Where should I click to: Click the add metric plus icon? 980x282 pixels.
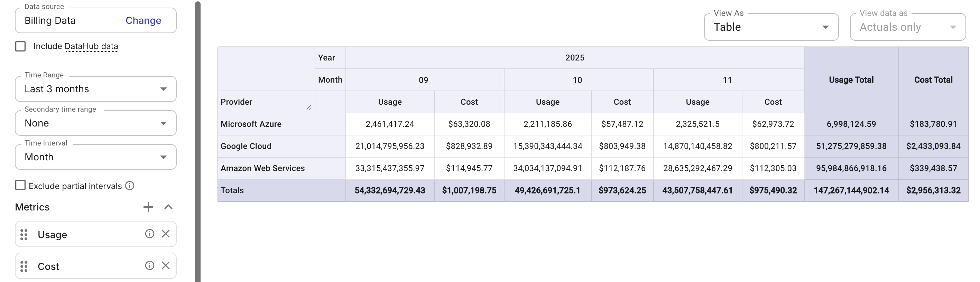click(148, 207)
